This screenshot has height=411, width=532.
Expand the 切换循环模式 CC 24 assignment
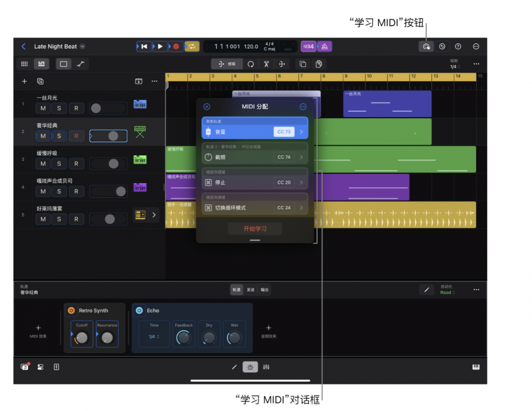pos(301,208)
